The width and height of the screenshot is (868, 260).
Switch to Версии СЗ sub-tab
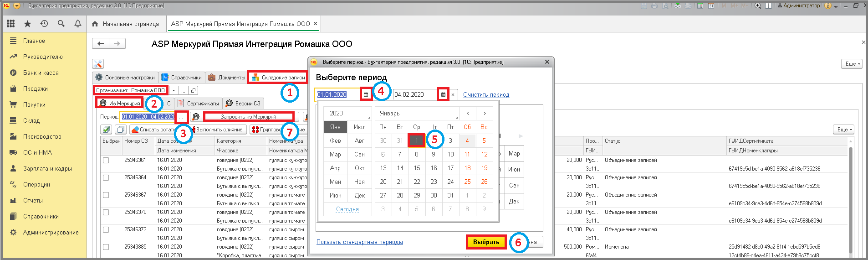click(243, 104)
